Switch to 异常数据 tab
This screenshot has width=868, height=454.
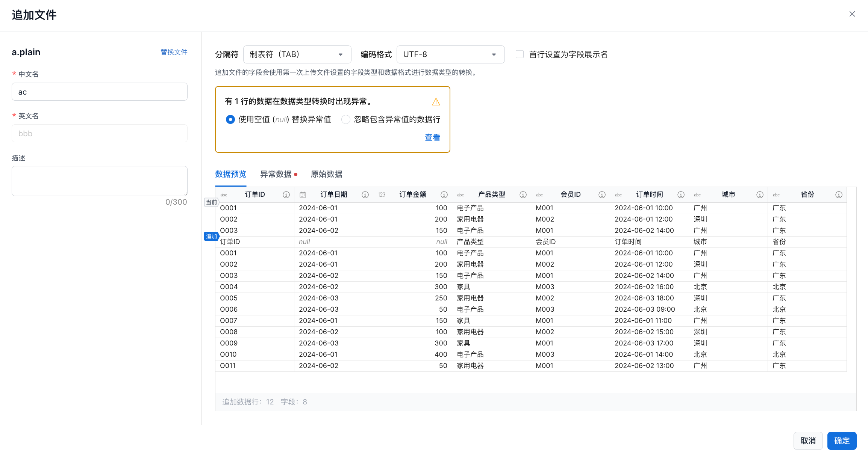[276, 174]
